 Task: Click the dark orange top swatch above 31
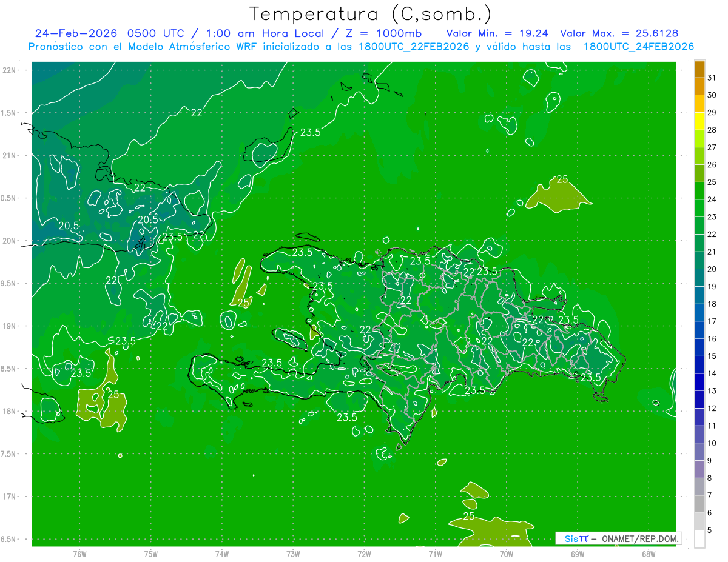point(699,69)
